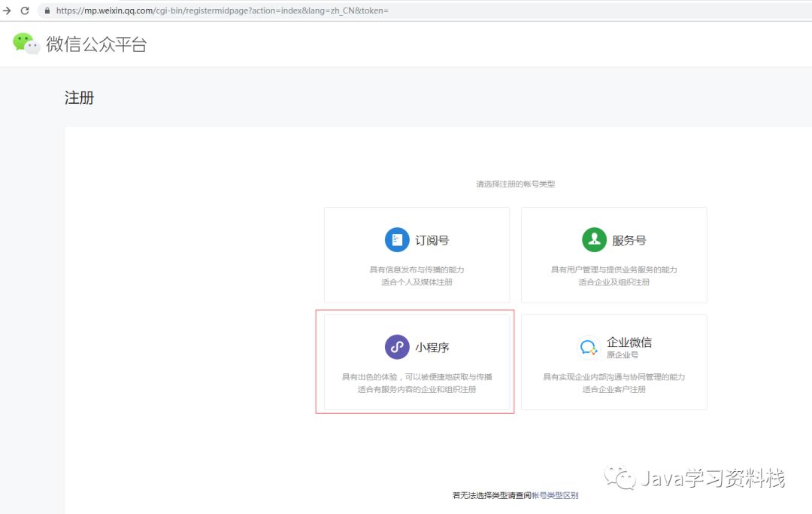Click the 企业微信 chat bubble icon
This screenshot has height=514, width=812.
(x=588, y=347)
